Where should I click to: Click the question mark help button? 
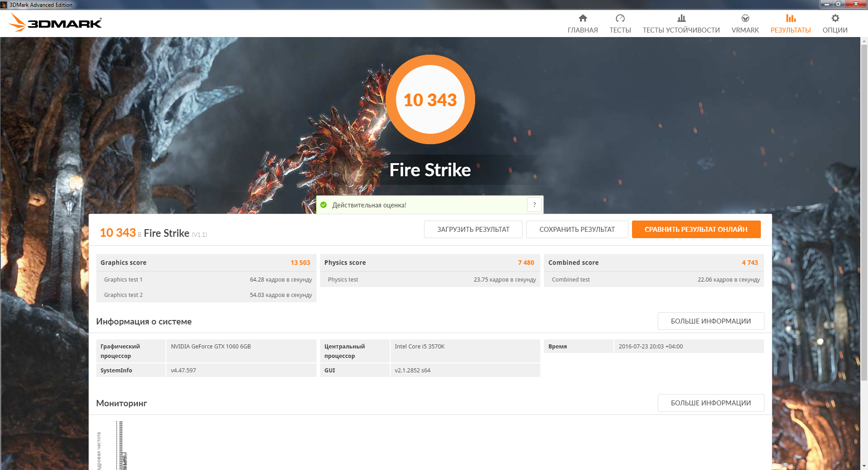click(534, 205)
